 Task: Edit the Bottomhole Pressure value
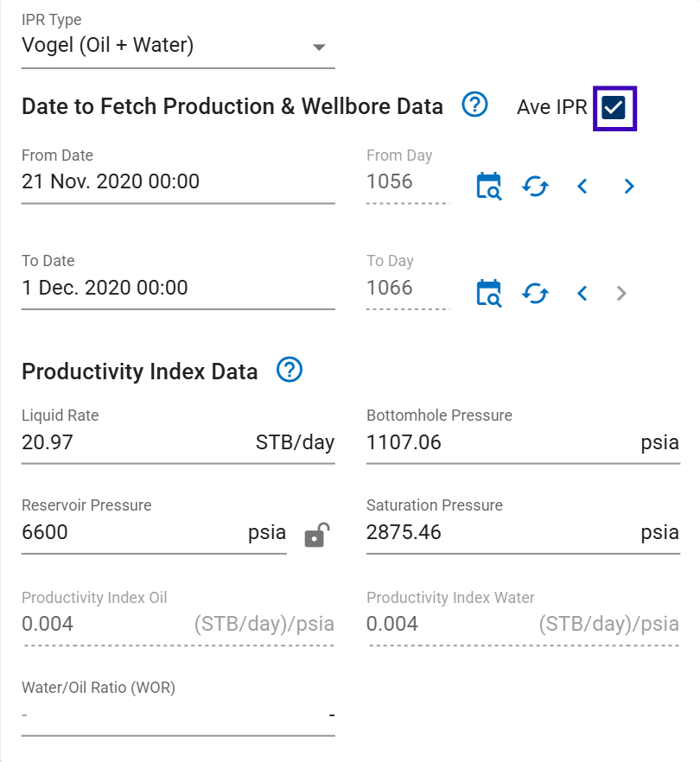coord(493,443)
